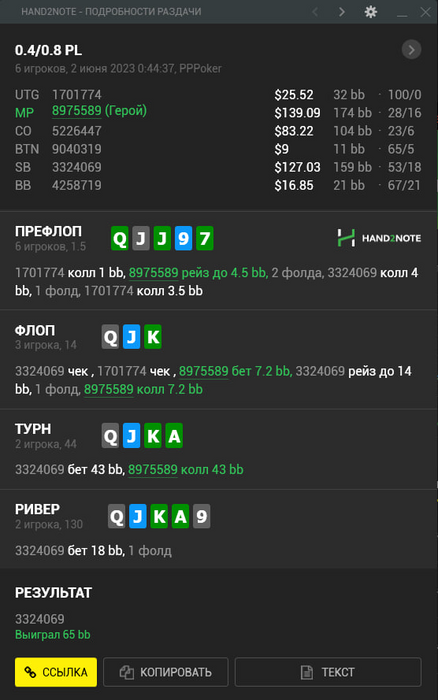Click hero 8975589 link in preflop action
This screenshot has height=700, width=438.
154,272
